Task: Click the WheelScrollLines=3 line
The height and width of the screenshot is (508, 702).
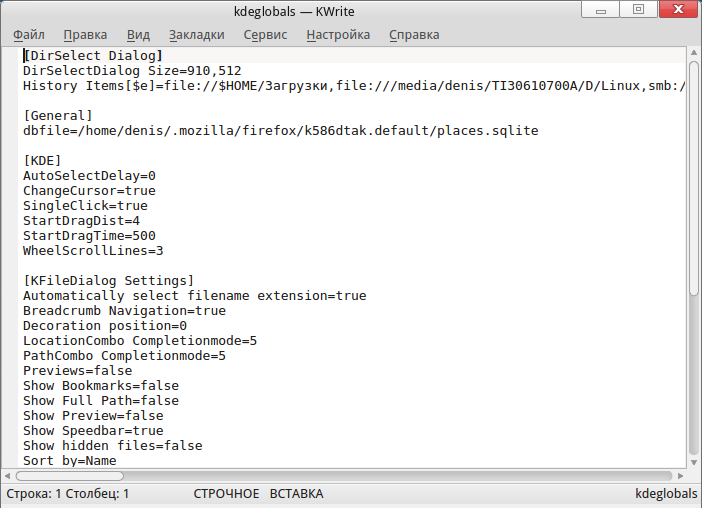Action: (x=93, y=251)
